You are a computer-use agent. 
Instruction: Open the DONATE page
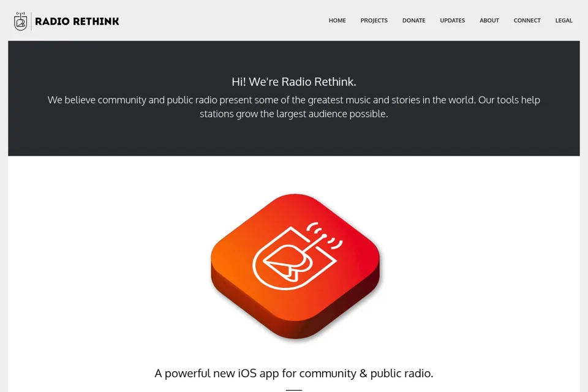[x=413, y=21]
